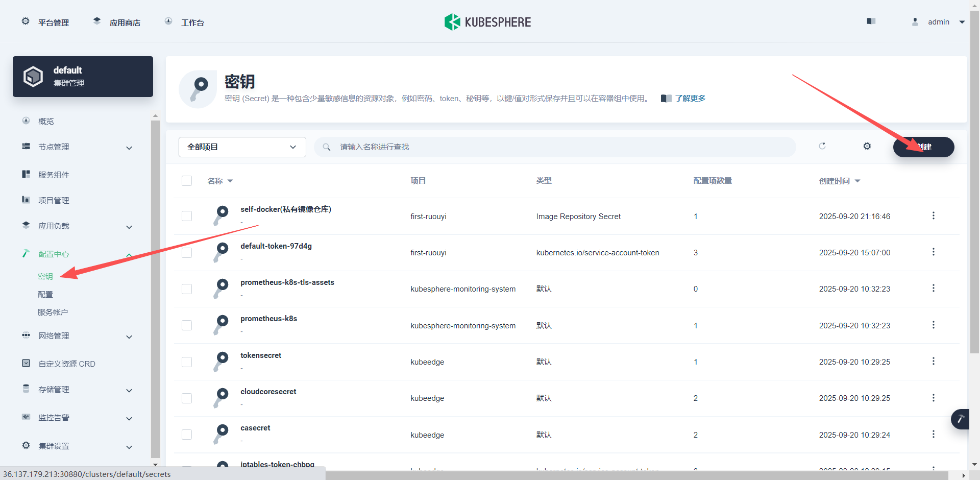The image size is (980, 480).
Task: Click the default cluster cube icon
Action: pyautogui.click(x=33, y=77)
